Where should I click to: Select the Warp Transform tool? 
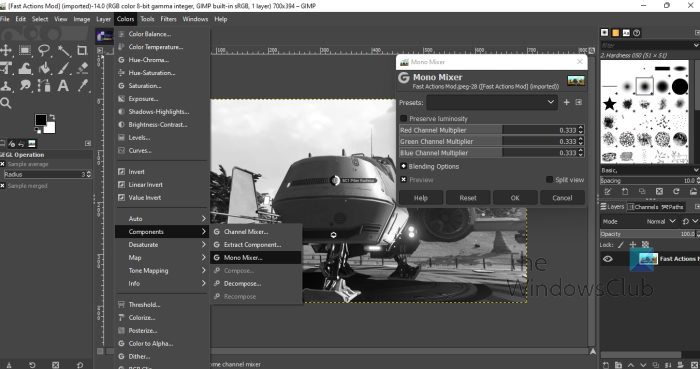click(x=25, y=68)
